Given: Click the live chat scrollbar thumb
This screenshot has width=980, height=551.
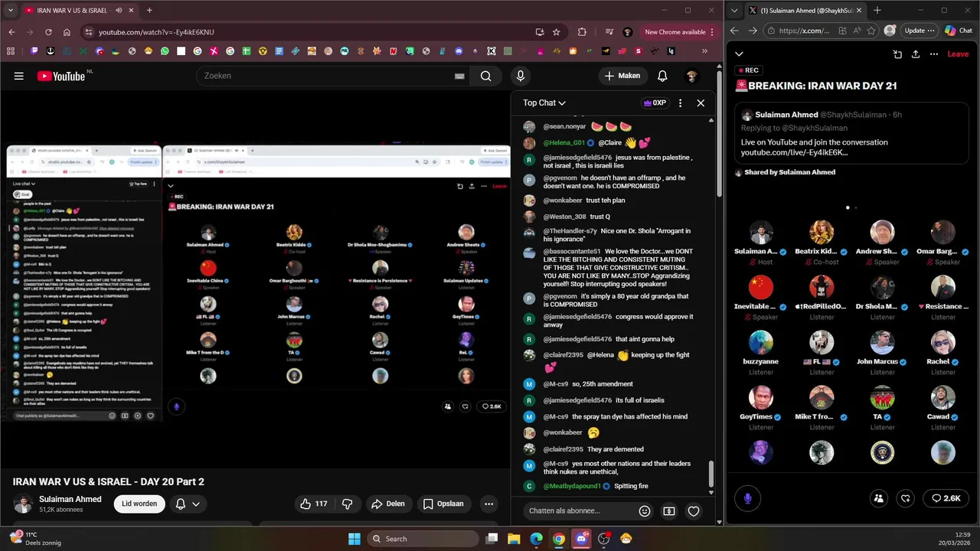Looking at the screenshot, I should [711, 474].
